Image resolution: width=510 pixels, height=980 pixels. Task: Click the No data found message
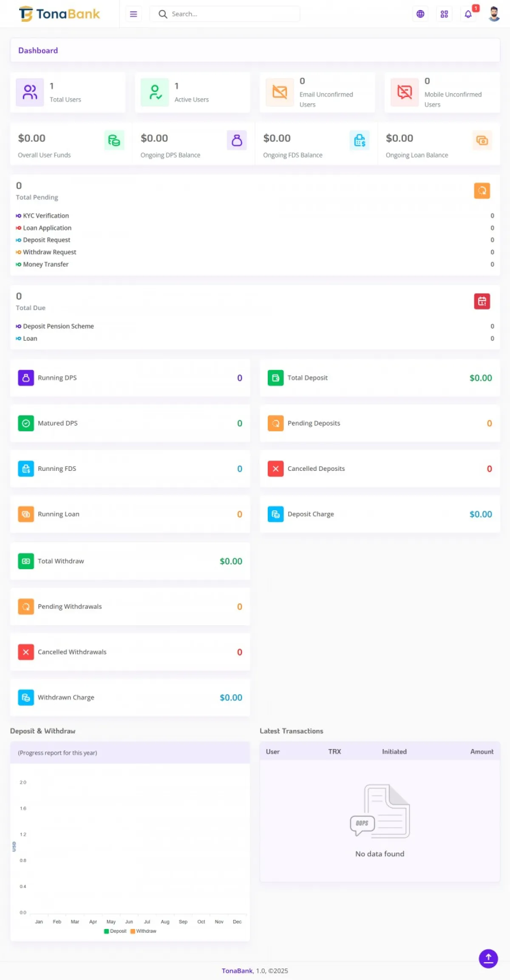380,854
